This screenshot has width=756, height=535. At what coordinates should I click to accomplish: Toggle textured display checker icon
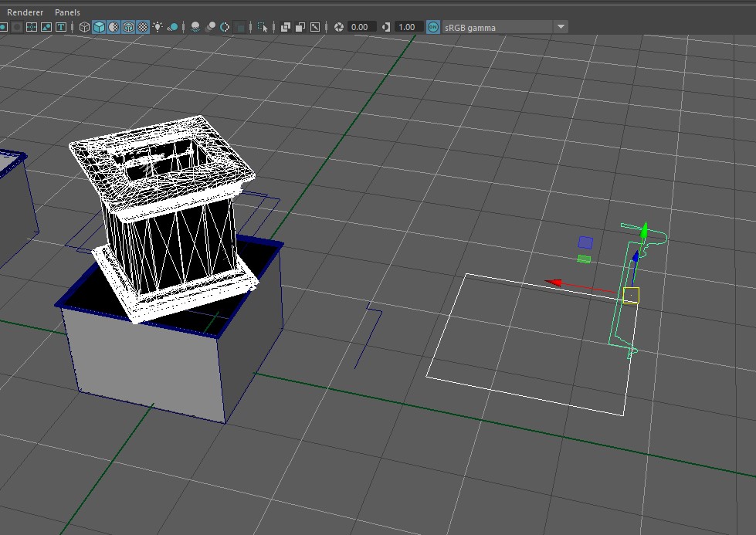pyautogui.click(x=143, y=27)
